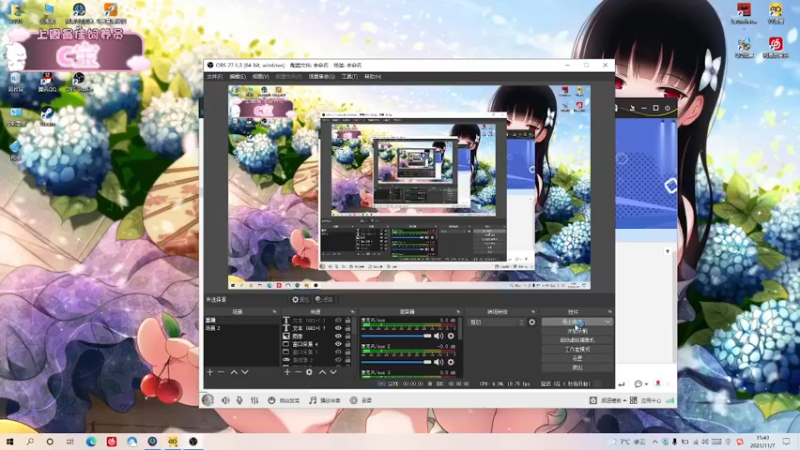Toggle visibility of window capture 4 source
The width and height of the screenshot is (800, 450).
click(338, 344)
